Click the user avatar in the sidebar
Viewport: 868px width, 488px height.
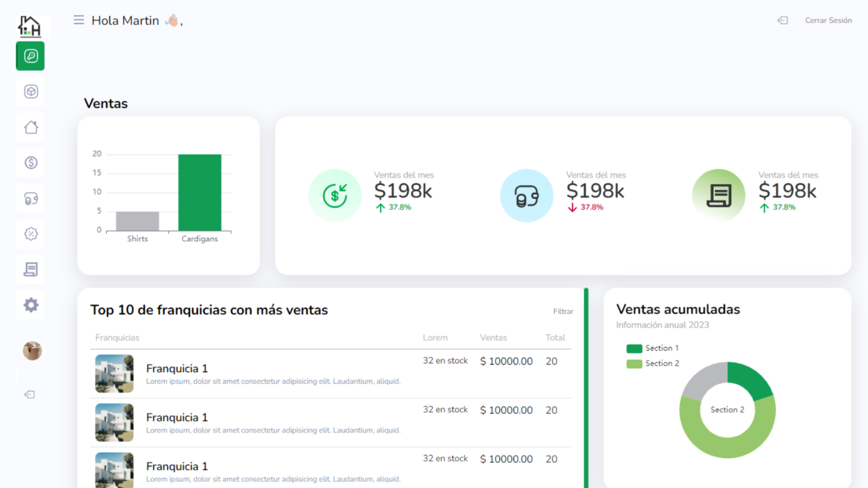[x=32, y=351]
